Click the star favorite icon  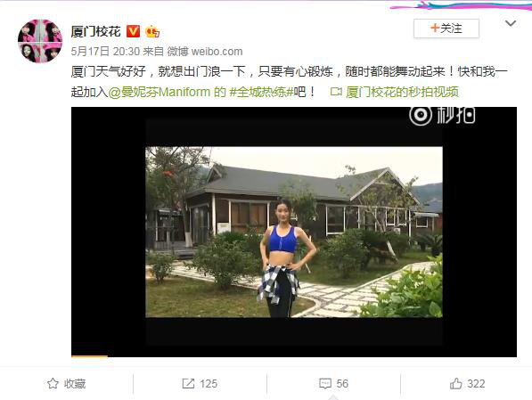tap(53, 383)
